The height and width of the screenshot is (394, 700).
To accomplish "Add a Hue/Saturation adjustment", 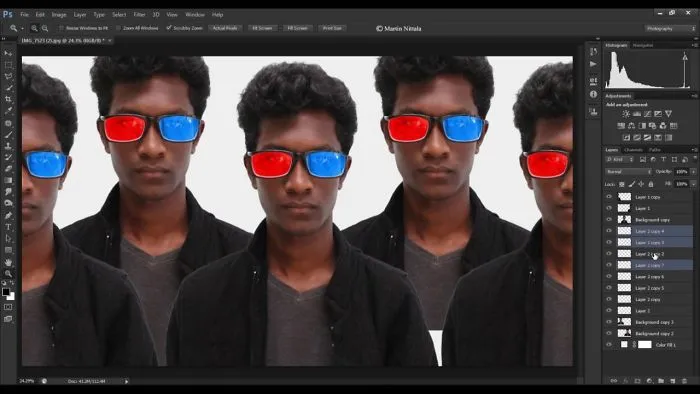I will 621,126.
